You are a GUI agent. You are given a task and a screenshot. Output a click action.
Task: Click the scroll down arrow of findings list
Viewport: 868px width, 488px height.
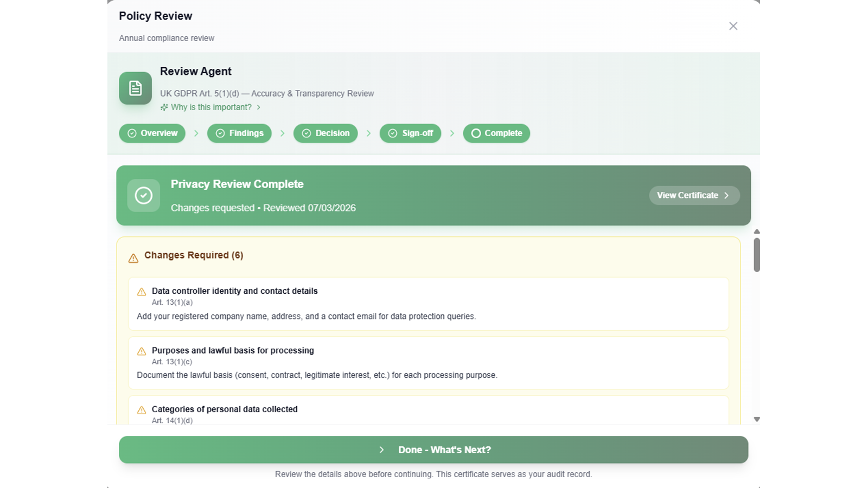(x=757, y=419)
